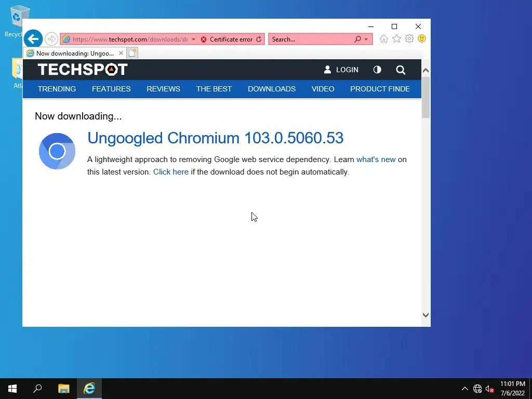Open the TRENDING menu
The height and width of the screenshot is (399, 532).
click(57, 89)
